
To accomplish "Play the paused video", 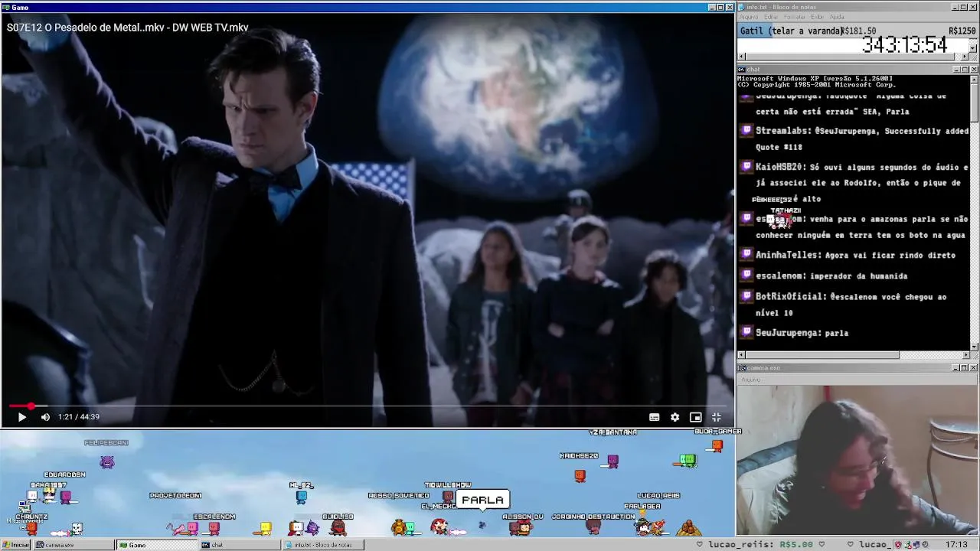I will click(x=21, y=417).
